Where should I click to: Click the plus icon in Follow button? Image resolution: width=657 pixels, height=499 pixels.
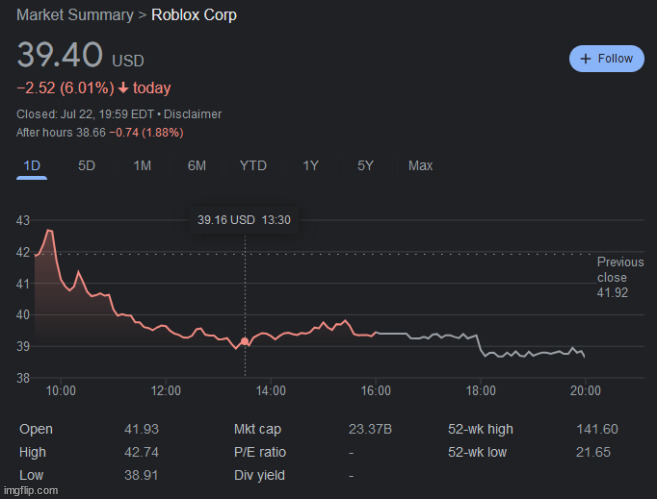tap(585, 59)
